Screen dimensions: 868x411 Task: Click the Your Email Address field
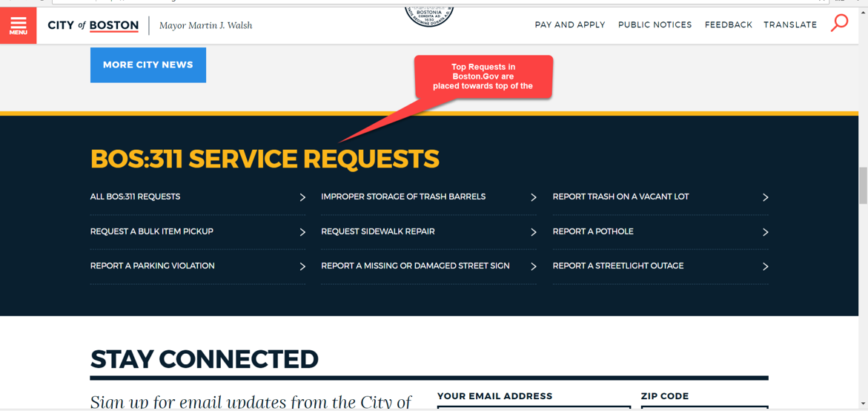point(534,407)
